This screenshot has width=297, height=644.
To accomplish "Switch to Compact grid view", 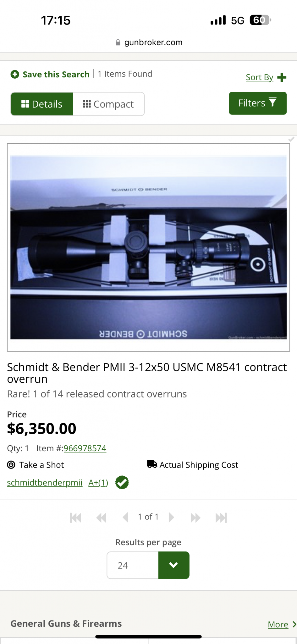I will [x=108, y=104].
